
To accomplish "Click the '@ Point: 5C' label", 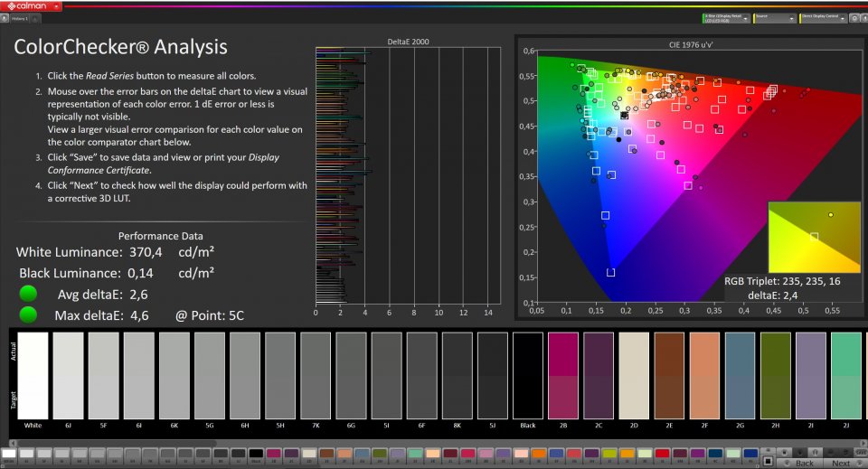I will tap(210, 315).
